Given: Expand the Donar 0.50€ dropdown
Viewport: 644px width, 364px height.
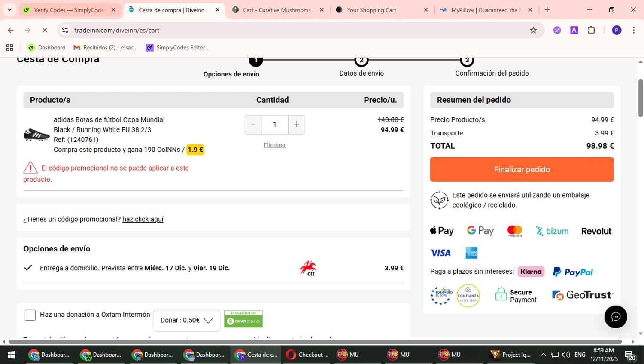Looking at the screenshot, I should pos(187,321).
